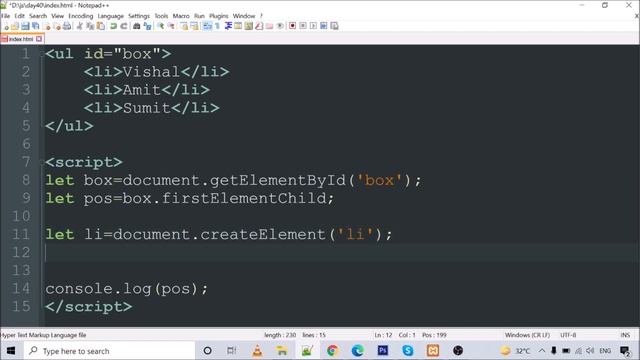Click the Close document toolbar icon
Image resolution: width=640 pixels, height=360 pixels.
point(47,26)
